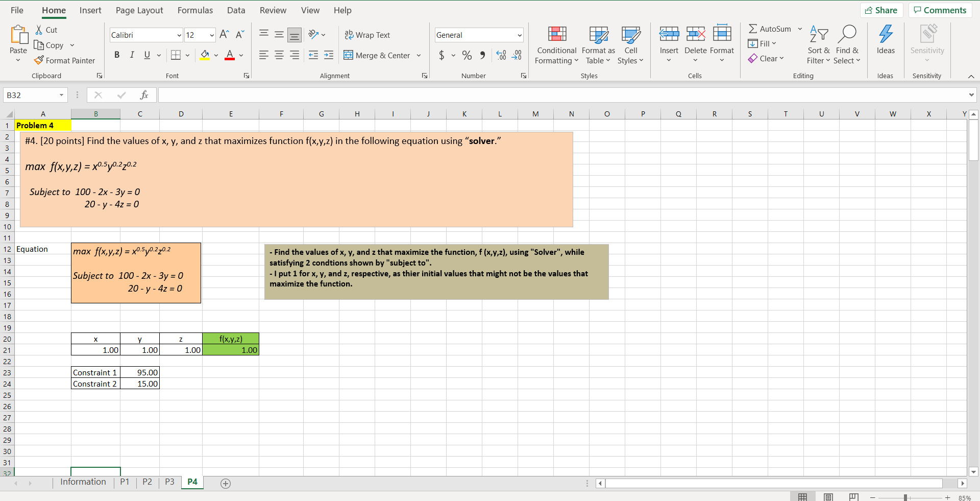
Task: Toggle underline formatting
Action: coord(146,55)
